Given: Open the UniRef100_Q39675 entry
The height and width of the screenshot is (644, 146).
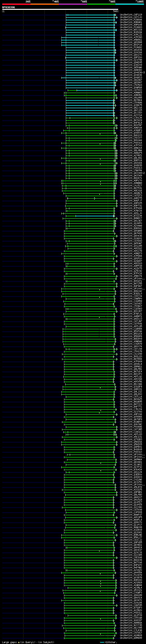Looking at the screenshot, I should coord(131,105).
